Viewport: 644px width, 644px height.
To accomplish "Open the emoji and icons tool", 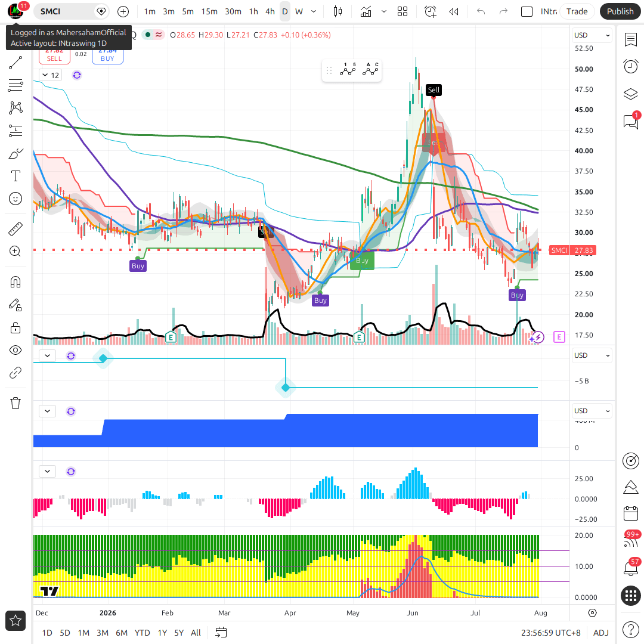I will pyautogui.click(x=16, y=199).
